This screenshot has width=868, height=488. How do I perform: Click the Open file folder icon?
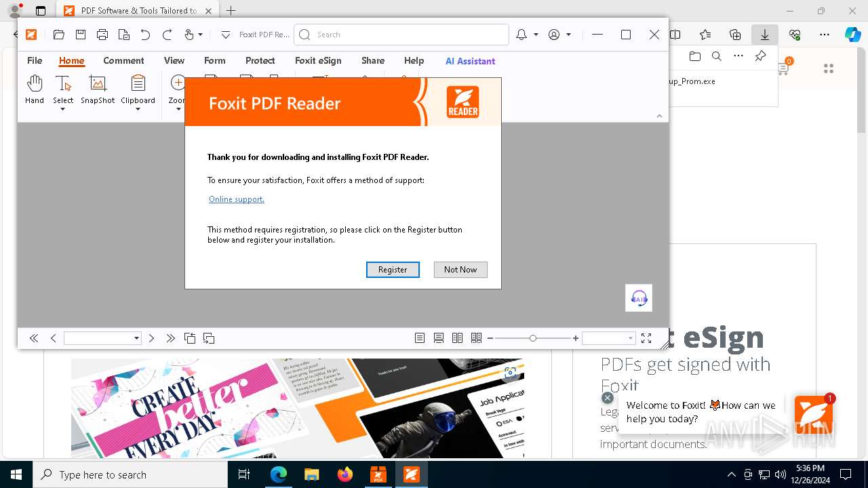(59, 35)
